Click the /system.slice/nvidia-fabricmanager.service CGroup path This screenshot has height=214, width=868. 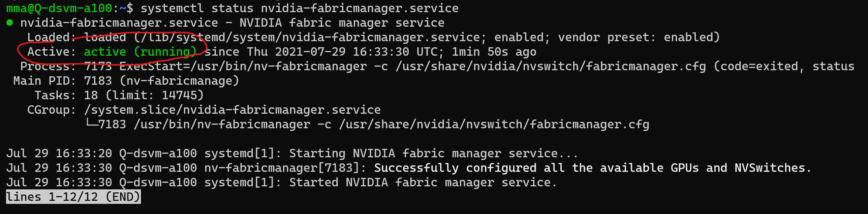tap(232, 110)
